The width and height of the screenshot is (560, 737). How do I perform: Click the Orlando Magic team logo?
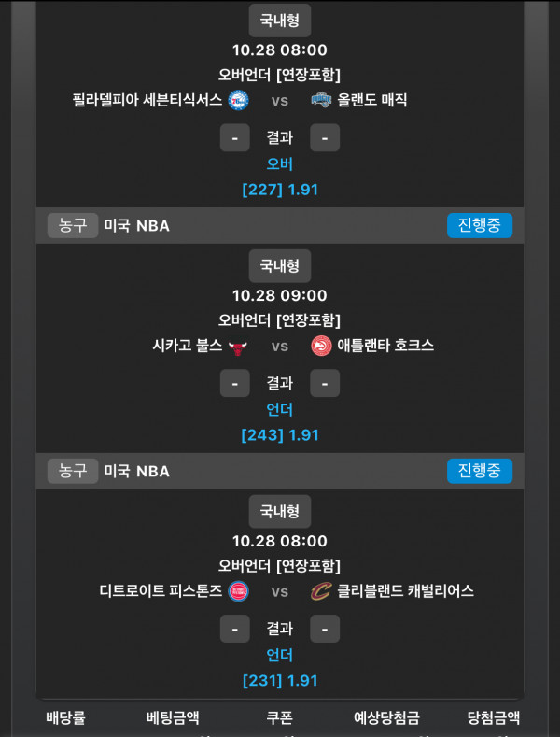pyautogui.click(x=321, y=100)
